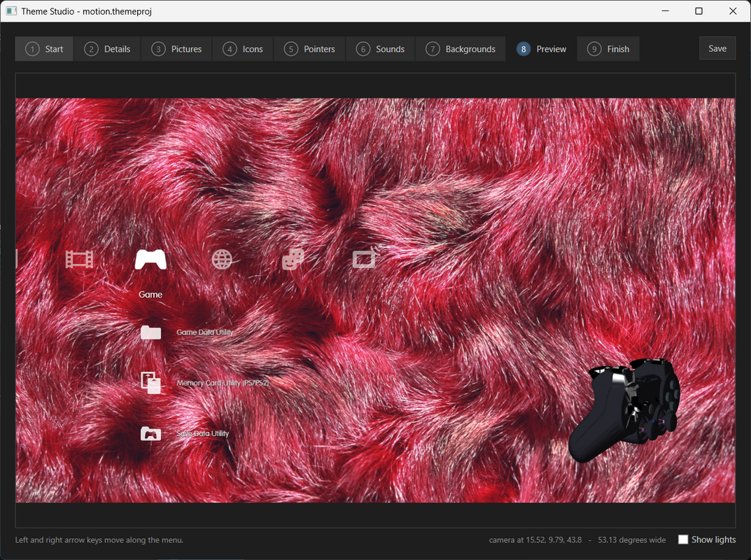Enable the Show lights checkbox
The image size is (751, 560).
[683, 540]
